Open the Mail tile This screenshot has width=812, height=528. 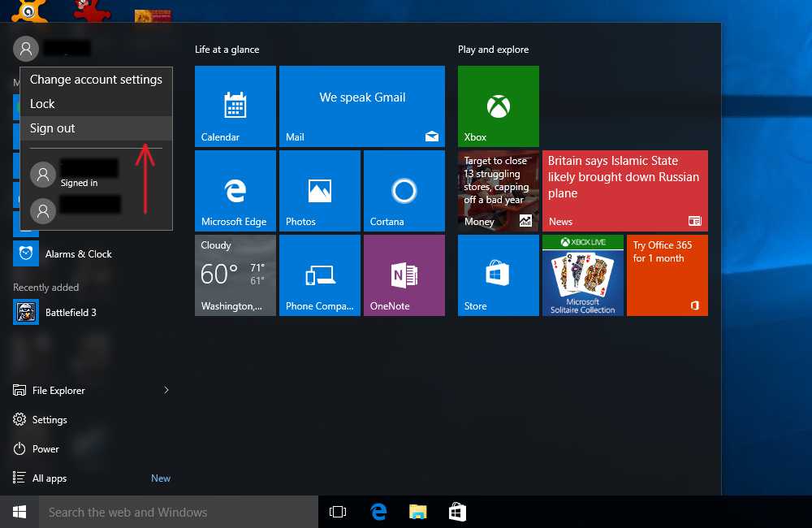(362, 106)
